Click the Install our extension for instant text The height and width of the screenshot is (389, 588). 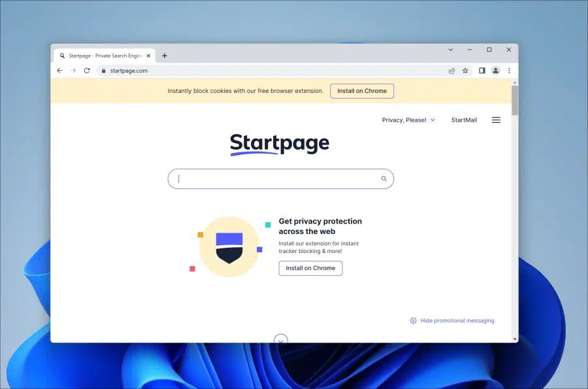tap(318, 247)
